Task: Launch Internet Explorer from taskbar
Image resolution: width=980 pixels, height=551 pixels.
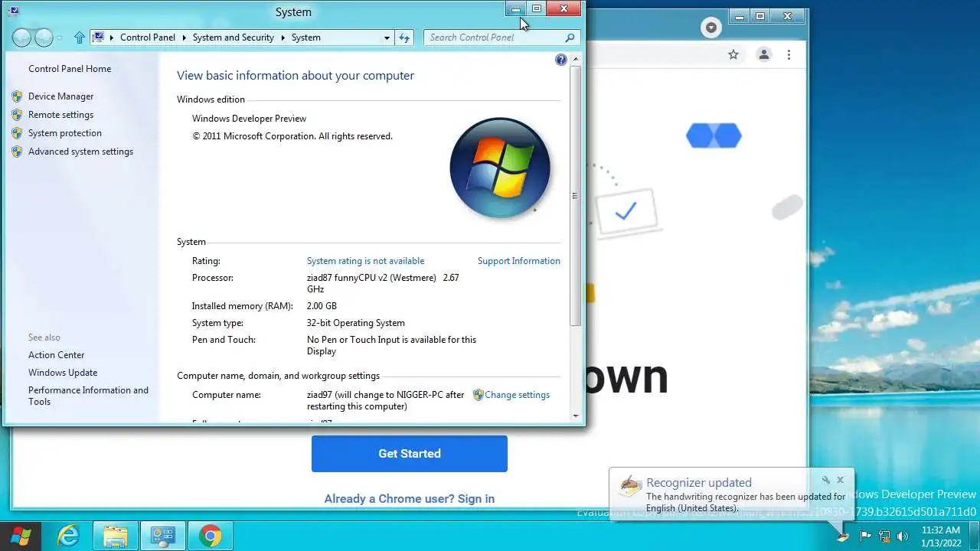Action: (69, 536)
